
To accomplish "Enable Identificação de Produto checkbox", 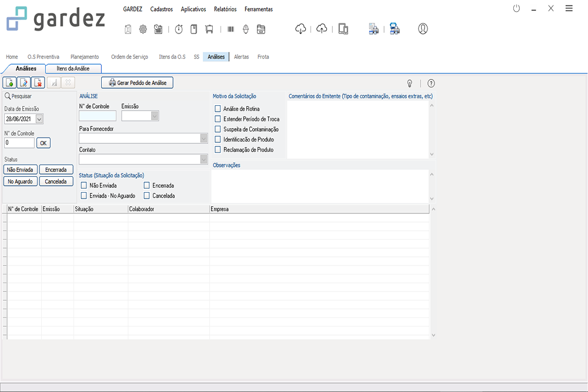I will tap(218, 139).
